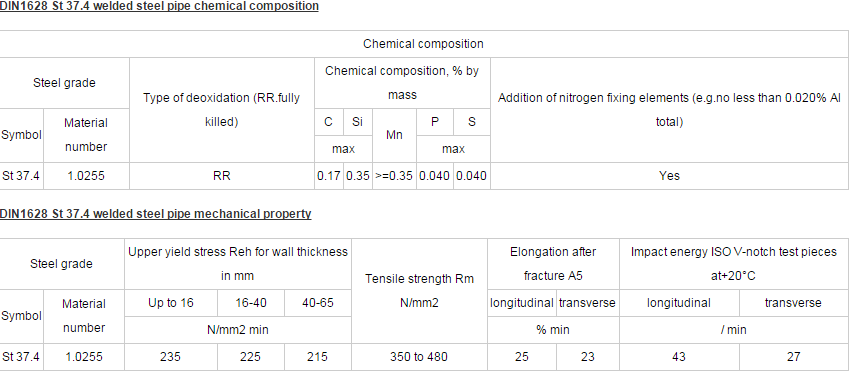The width and height of the screenshot is (853, 373).
Task: Click the mechanical property heading link
Action: point(155,214)
